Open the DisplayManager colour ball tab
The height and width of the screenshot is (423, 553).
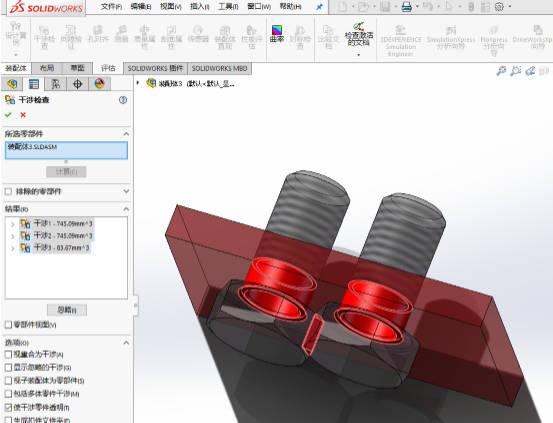coord(99,84)
